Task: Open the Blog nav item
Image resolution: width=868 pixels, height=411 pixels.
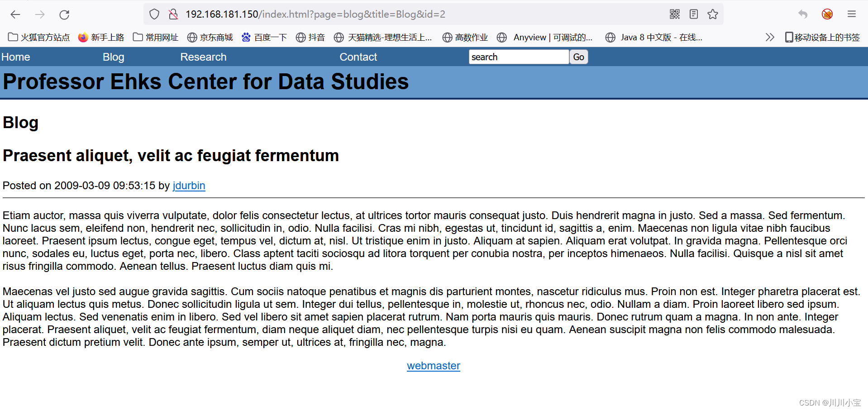Action: [113, 57]
